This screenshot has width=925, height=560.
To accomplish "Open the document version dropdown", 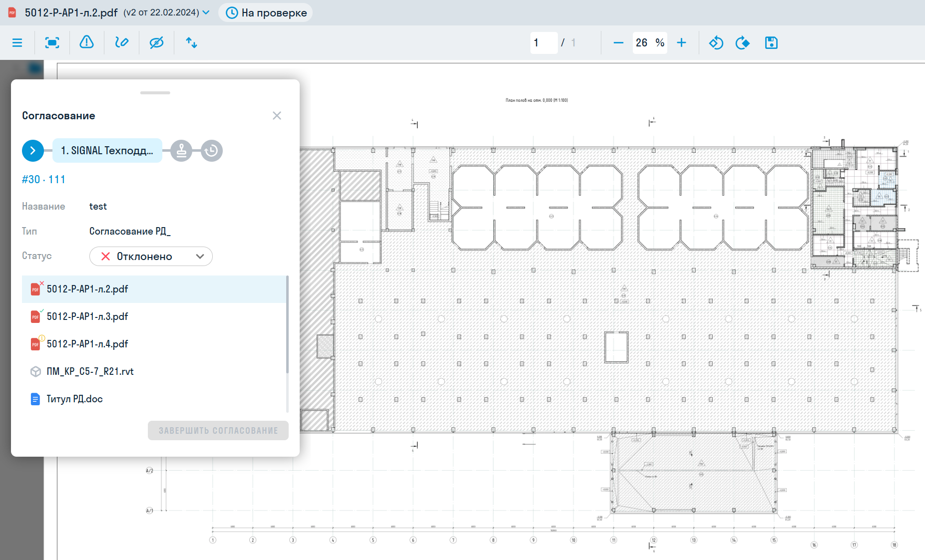I will pyautogui.click(x=206, y=12).
